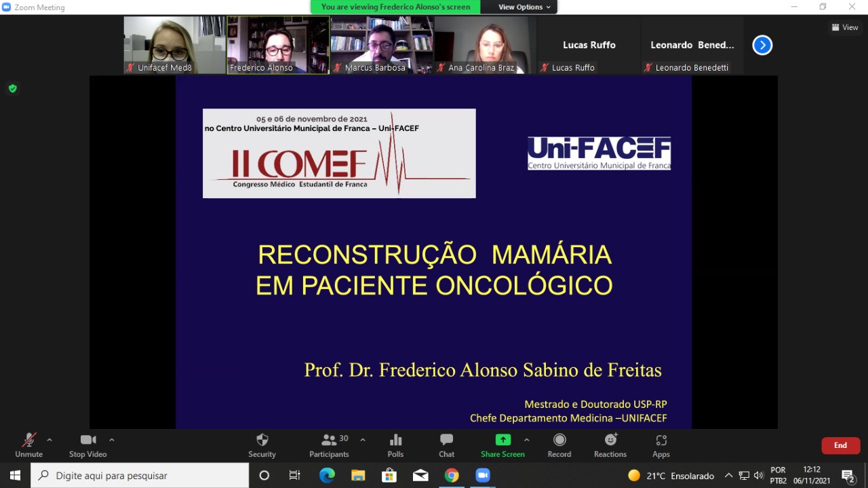868x488 pixels.
Task: Open the Reactions menu
Action: pos(610,446)
